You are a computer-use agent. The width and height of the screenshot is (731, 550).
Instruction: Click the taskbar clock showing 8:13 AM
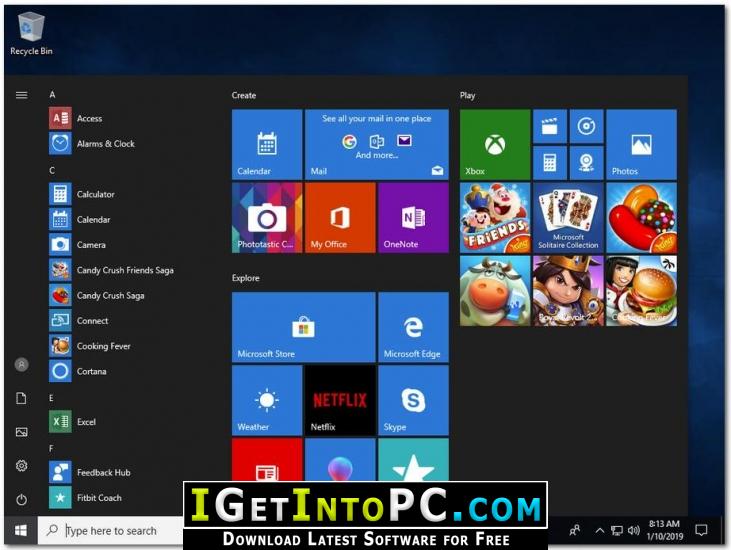[x=664, y=530]
